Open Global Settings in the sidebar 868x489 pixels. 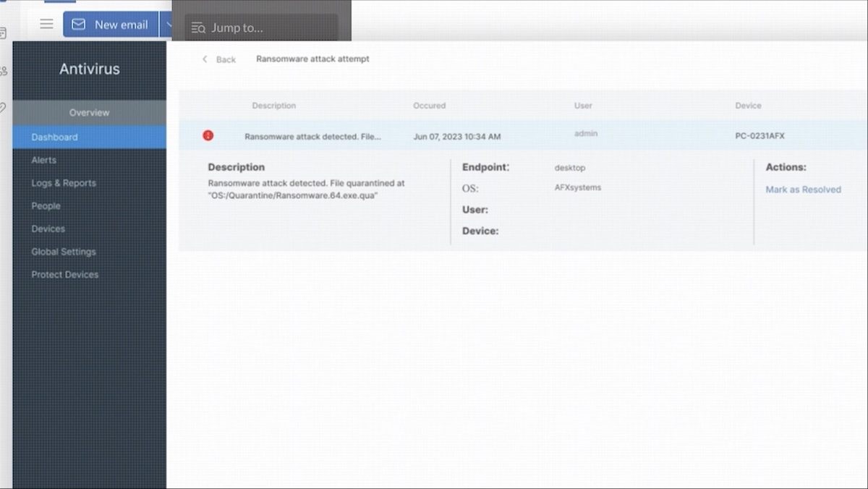(64, 252)
